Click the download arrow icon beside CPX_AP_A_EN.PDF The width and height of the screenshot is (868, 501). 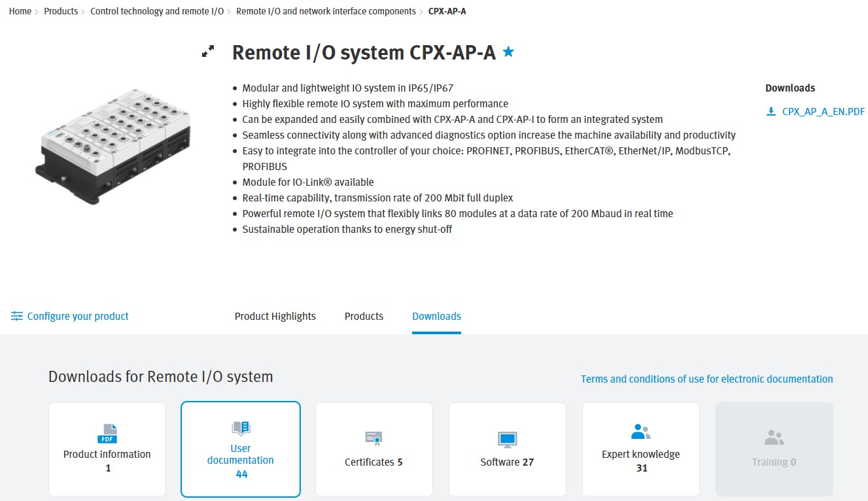[771, 112]
